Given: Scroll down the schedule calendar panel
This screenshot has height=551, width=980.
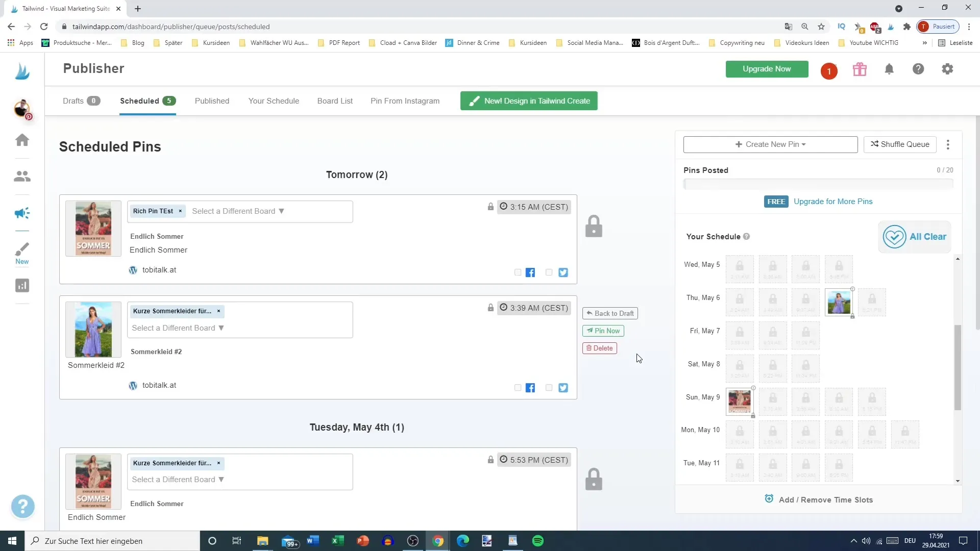Looking at the screenshot, I should click(958, 481).
